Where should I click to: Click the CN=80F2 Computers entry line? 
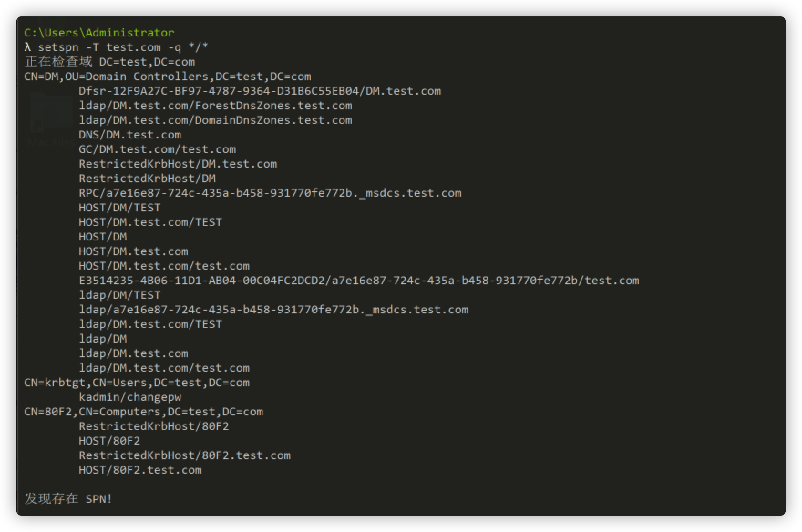(144, 412)
